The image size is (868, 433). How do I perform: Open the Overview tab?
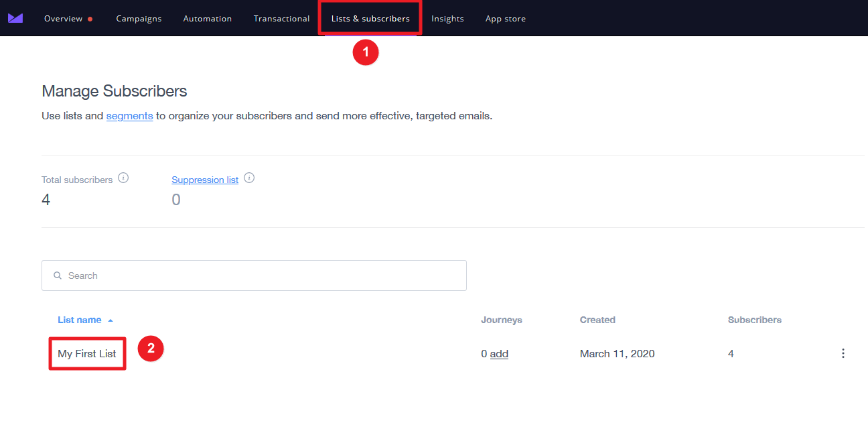point(63,18)
